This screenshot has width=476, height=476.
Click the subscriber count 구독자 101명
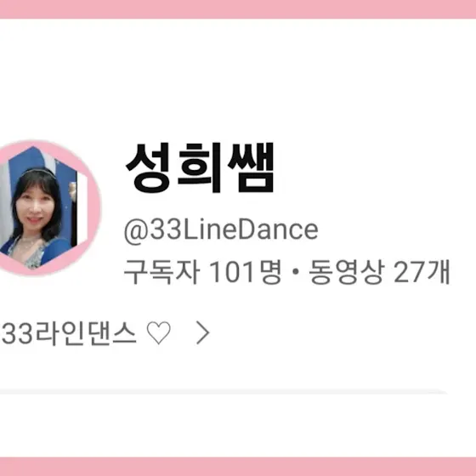point(202,272)
